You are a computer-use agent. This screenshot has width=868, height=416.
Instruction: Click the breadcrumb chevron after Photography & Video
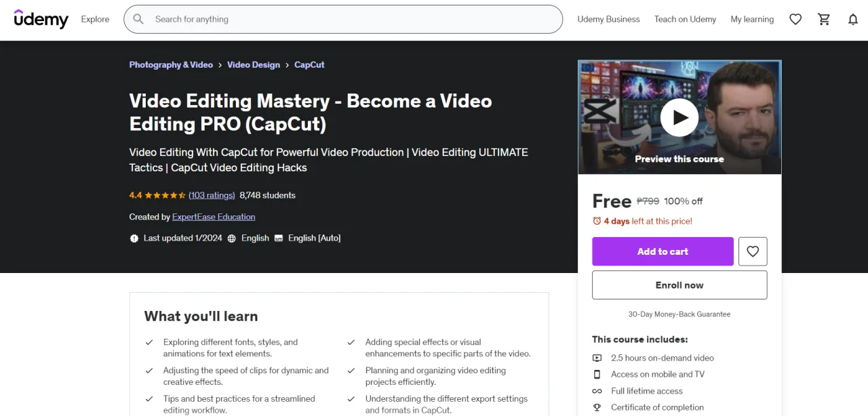point(220,65)
